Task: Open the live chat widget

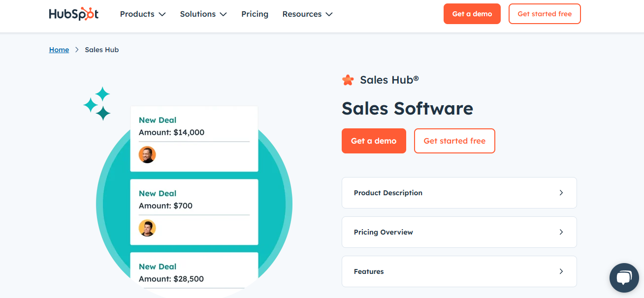Action: [x=624, y=278]
